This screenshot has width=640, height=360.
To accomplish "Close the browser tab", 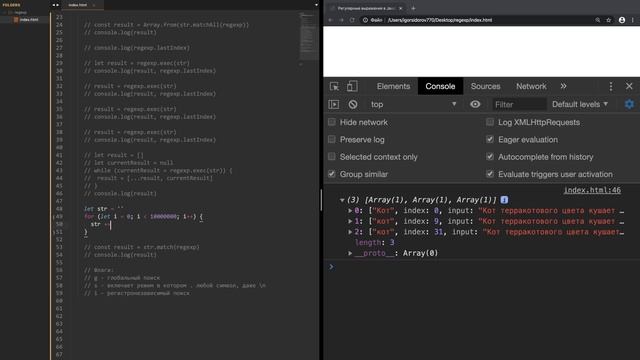I will (x=400, y=8).
